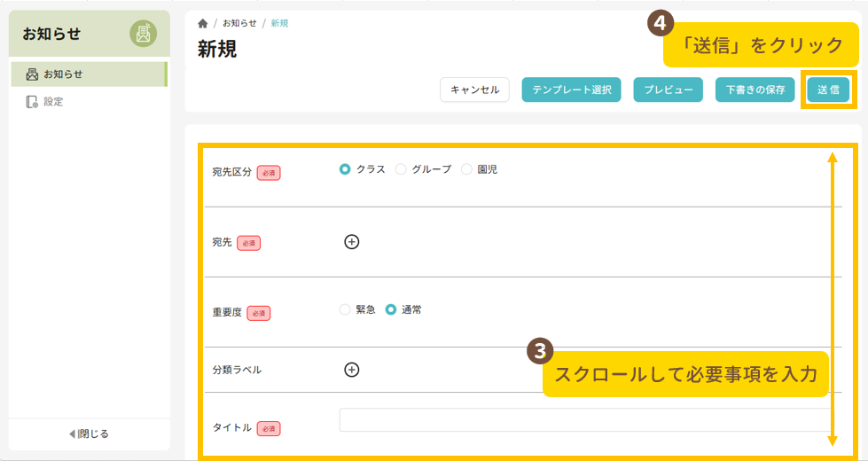Open the 設定 sidebar menu item
The image size is (868, 461).
[x=53, y=102]
